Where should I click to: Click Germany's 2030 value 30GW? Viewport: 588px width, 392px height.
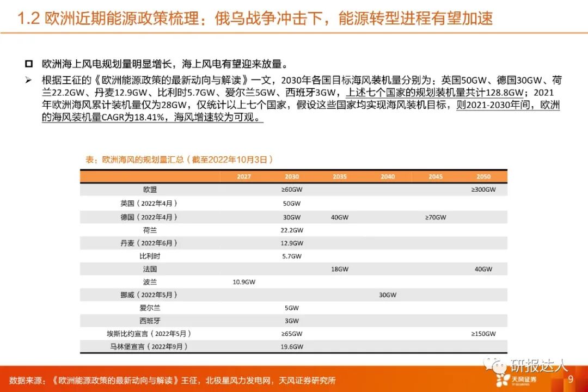pyautogui.click(x=292, y=217)
